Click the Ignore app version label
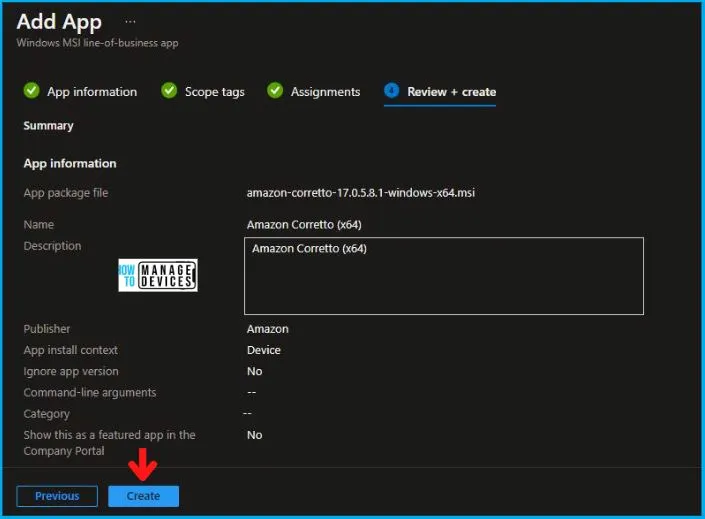The height and width of the screenshot is (519, 705). pyautogui.click(x=71, y=371)
